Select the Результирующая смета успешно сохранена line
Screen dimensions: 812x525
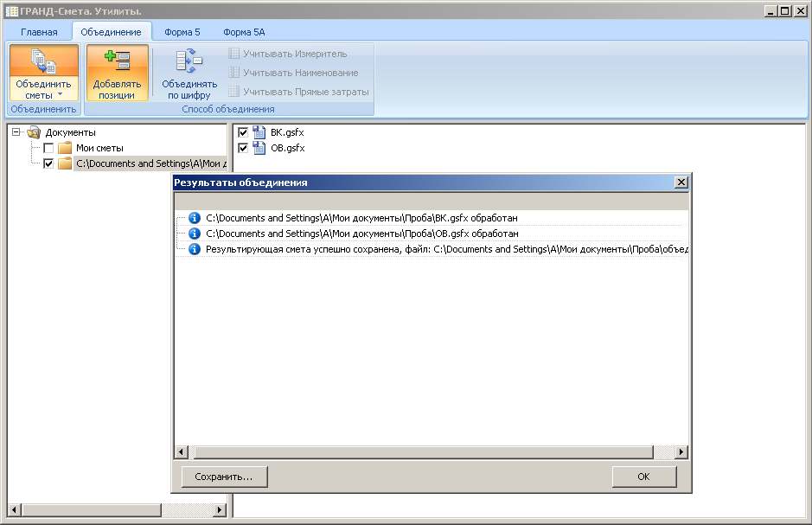tap(446, 249)
